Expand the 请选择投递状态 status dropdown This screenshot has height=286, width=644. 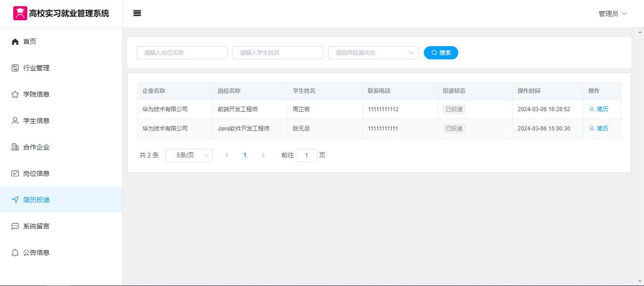373,53
